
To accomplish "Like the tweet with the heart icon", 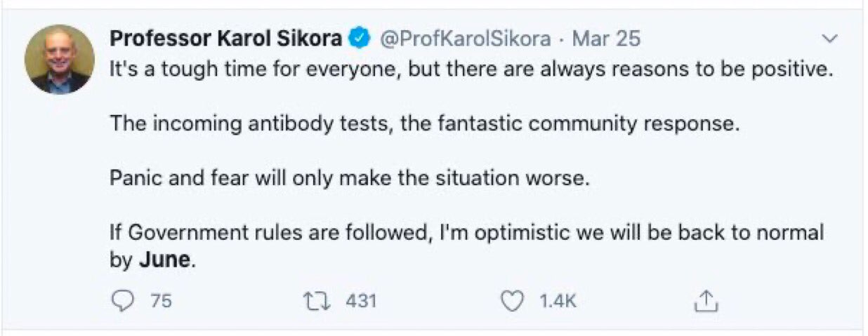I will point(512,302).
